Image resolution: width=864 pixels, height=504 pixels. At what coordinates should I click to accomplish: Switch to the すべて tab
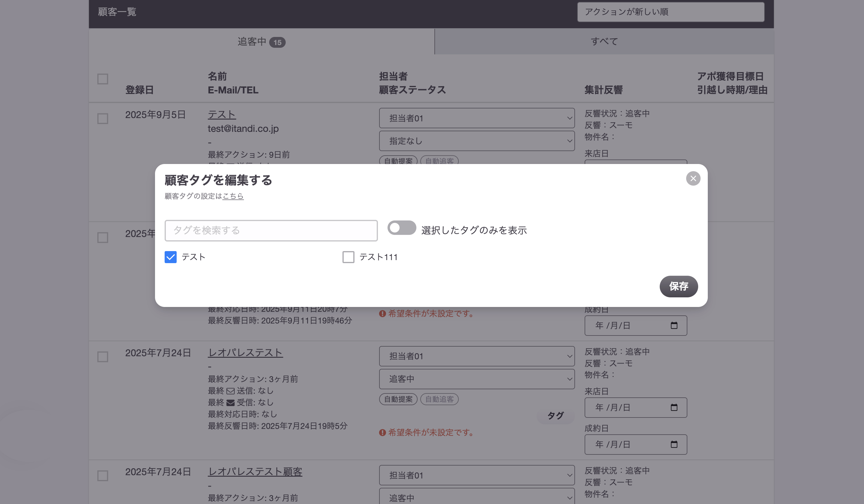[x=604, y=42]
